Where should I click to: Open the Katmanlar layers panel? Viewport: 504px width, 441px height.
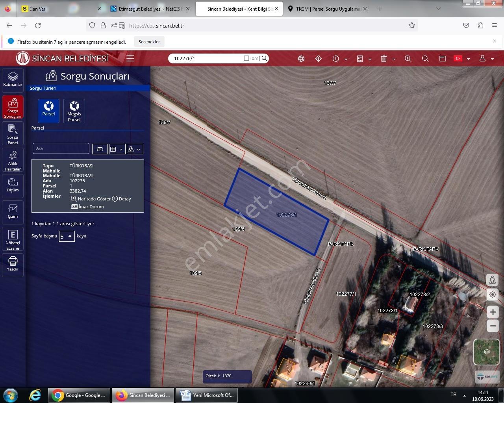coord(13,80)
